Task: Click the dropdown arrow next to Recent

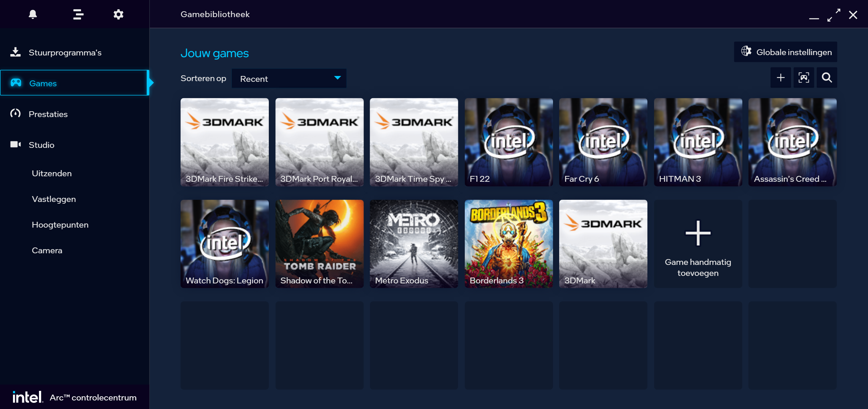Action: pyautogui.click(x=337, y=78)
